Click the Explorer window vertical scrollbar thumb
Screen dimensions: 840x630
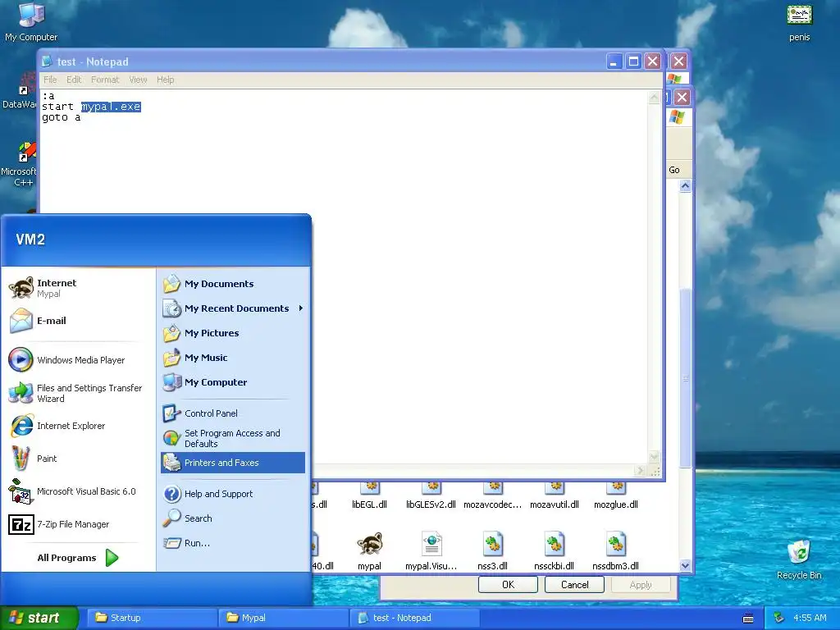(x=685, y=378)
